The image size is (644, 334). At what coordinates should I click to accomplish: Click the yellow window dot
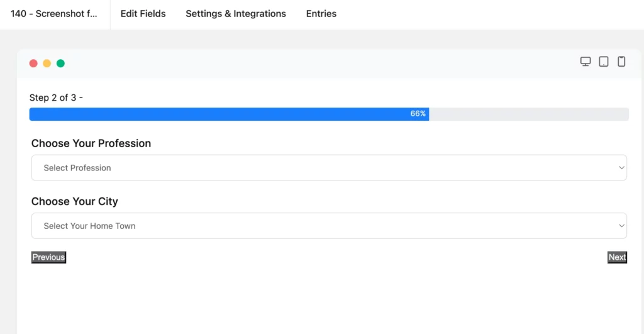[x=47, y=64]
